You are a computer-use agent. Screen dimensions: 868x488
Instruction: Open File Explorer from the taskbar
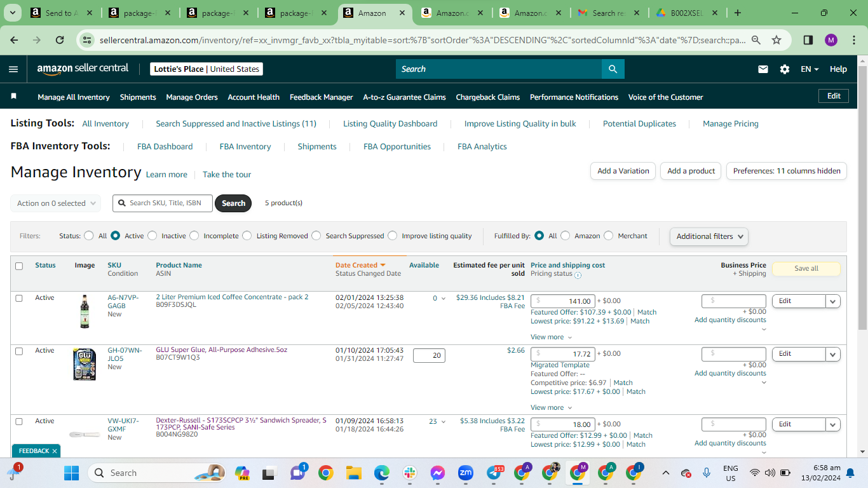[353, 473]
